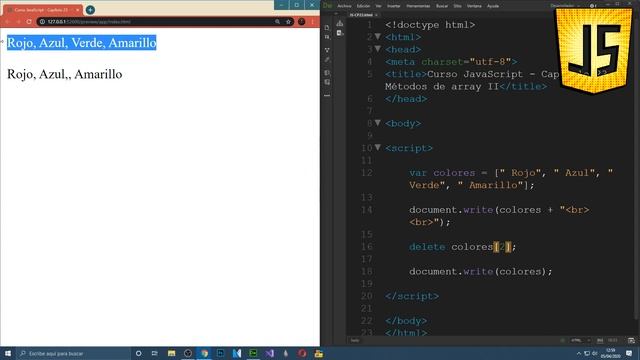The image size is (640, 360).
Task: Go back in Chrome browser
Action: click(x=7, y=22)
